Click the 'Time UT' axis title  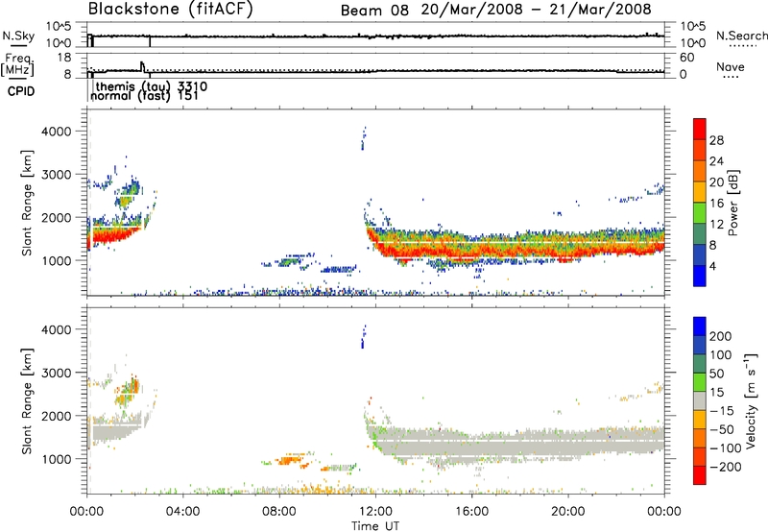click(375, 526)
